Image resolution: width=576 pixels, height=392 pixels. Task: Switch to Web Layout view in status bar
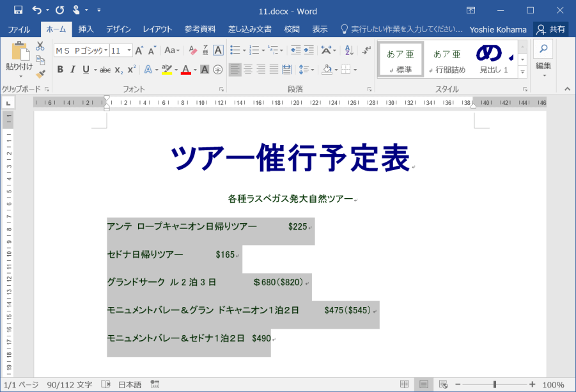tap(444, 384)
